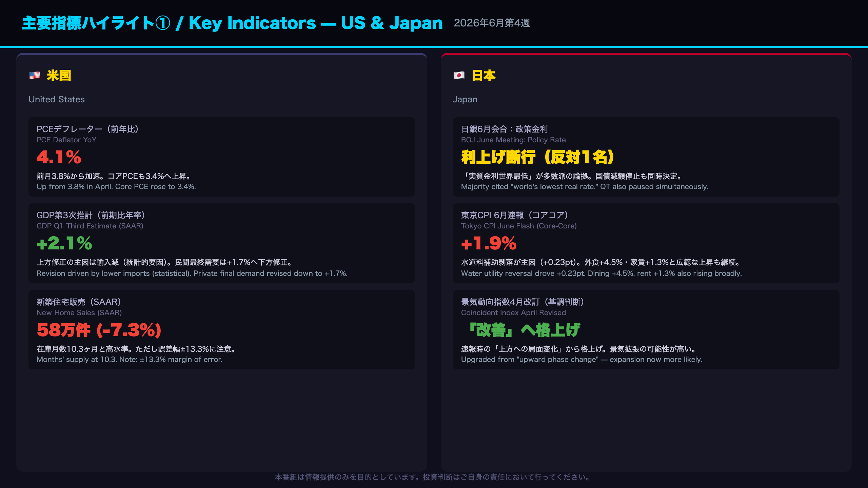
Task: Click the date label '2026年6月第4週'
Action: click(492, 23)
